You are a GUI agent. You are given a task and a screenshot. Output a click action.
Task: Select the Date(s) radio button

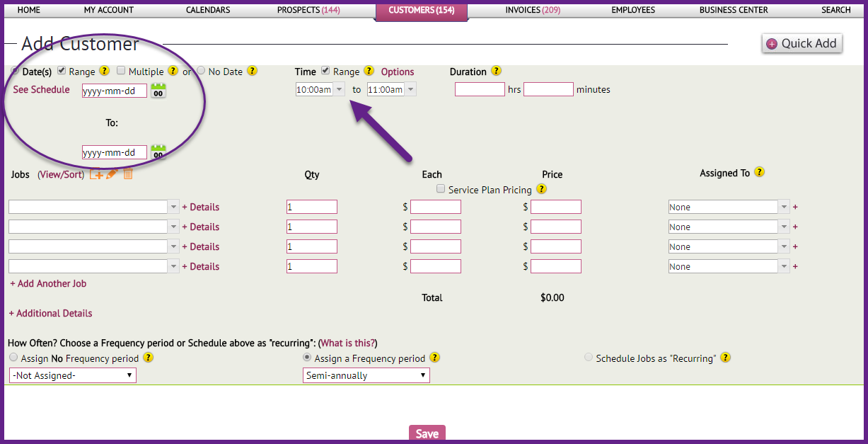pyautogui.click(x=15, y=71)
